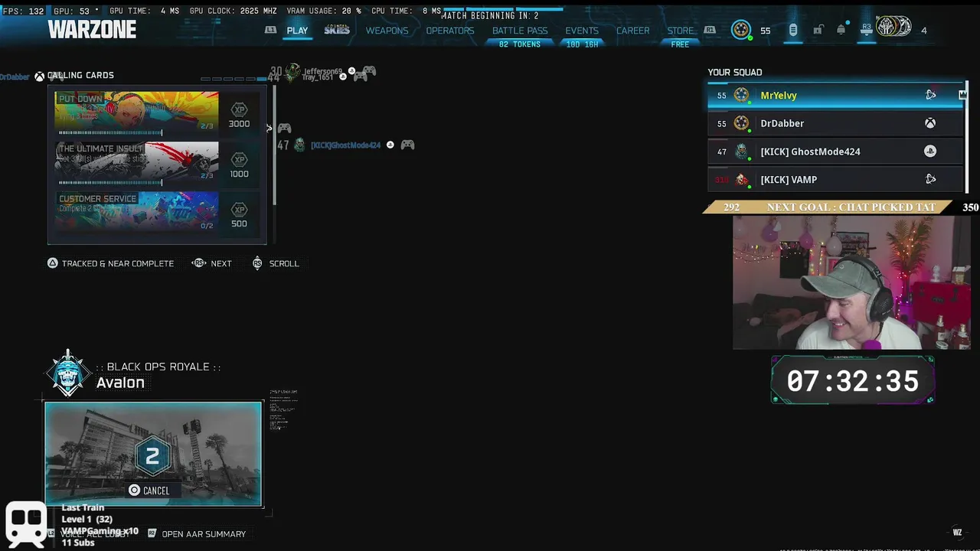Click the party leader crown icon

tap(962, 95)
